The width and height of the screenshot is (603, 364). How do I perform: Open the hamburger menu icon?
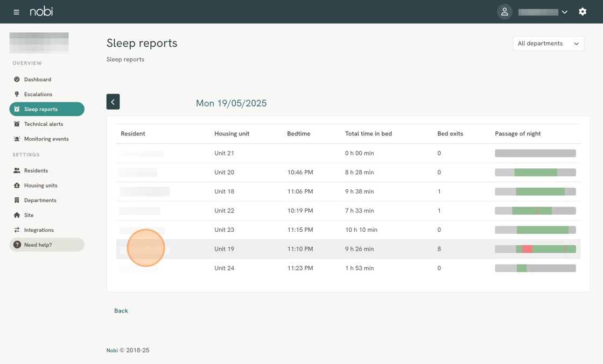pyautogui.click(x=16, y=12)
